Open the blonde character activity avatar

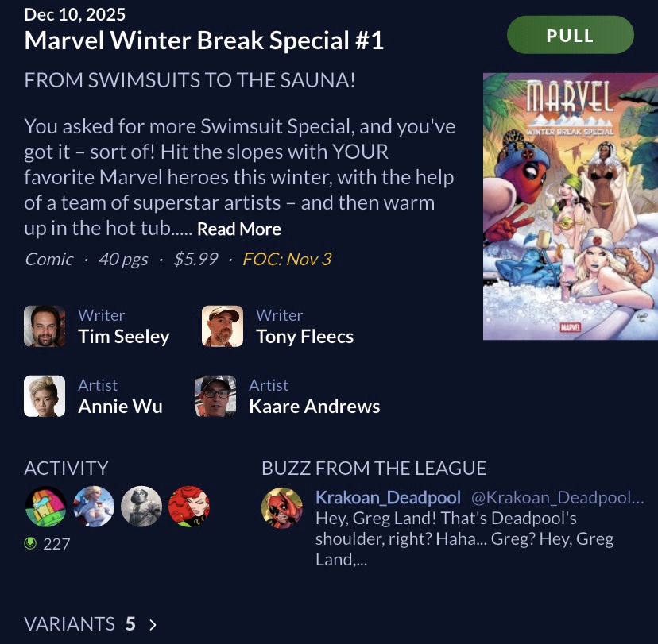coord(94,507)
